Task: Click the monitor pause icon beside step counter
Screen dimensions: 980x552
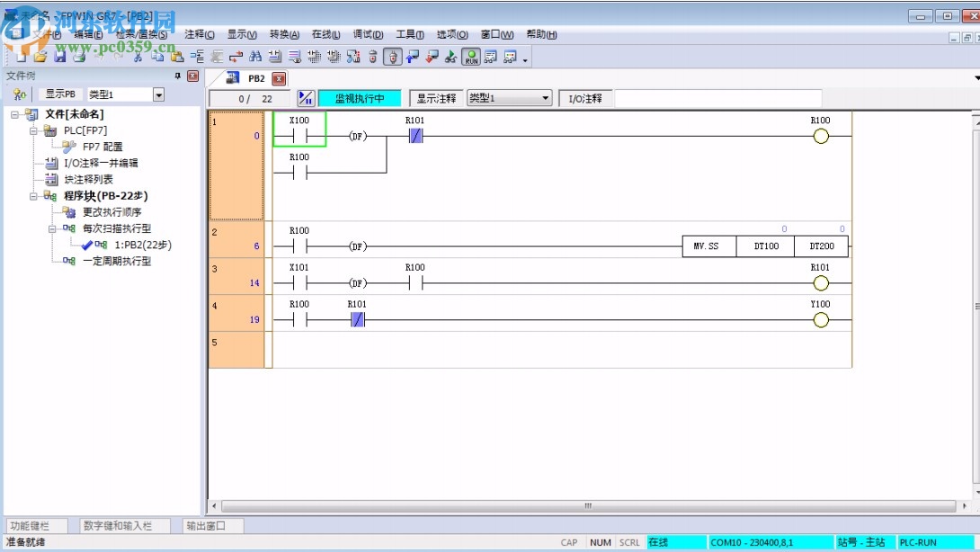Action: 306,98
